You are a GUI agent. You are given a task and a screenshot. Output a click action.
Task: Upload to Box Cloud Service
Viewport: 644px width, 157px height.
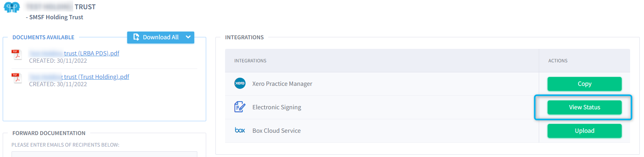click(x=584, y=131)
